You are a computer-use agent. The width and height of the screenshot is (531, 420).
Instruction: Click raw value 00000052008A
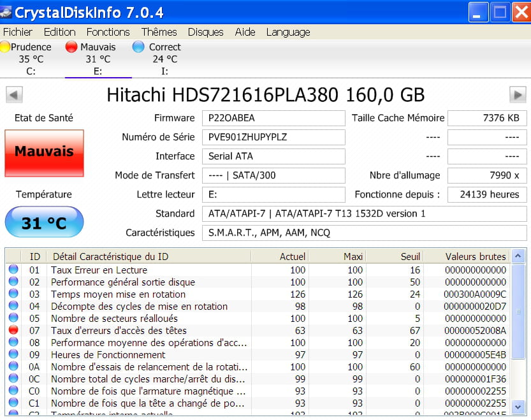[x=475, y=331]
